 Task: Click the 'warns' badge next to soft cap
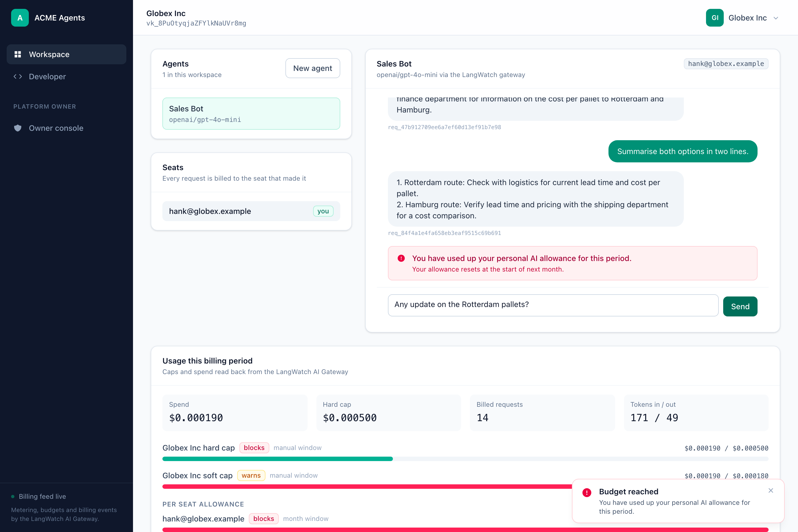(x=251, y=475)
